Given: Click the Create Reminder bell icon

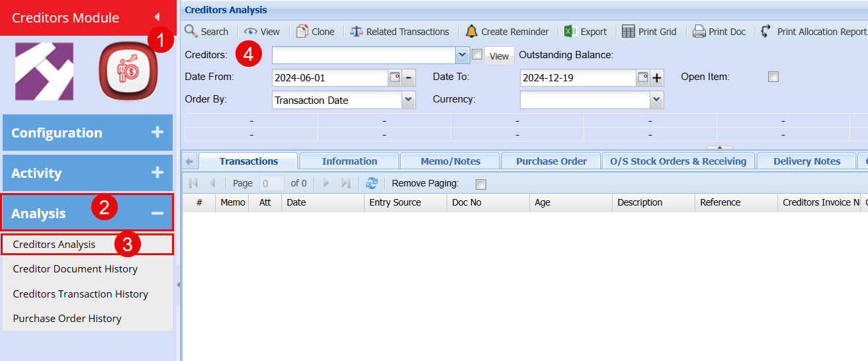Looking at the screenshot, I should point(472,31).
